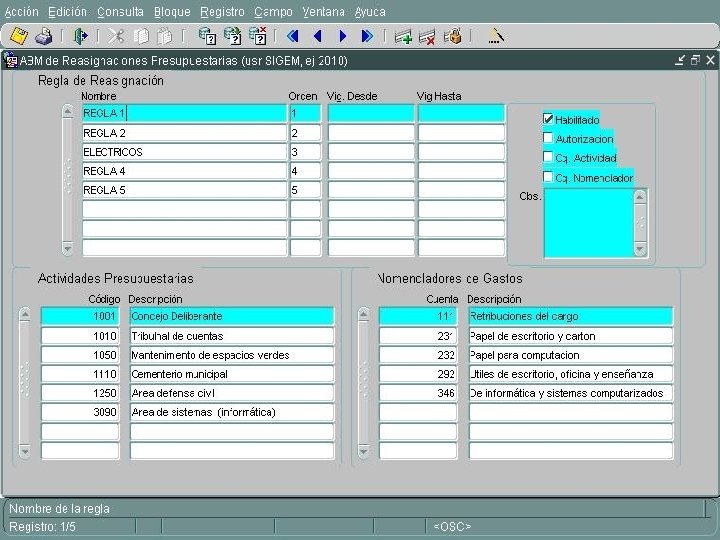
Task: Select 'Papel para computacion' description
Action: pyautogui.click(x=571, y=355)
